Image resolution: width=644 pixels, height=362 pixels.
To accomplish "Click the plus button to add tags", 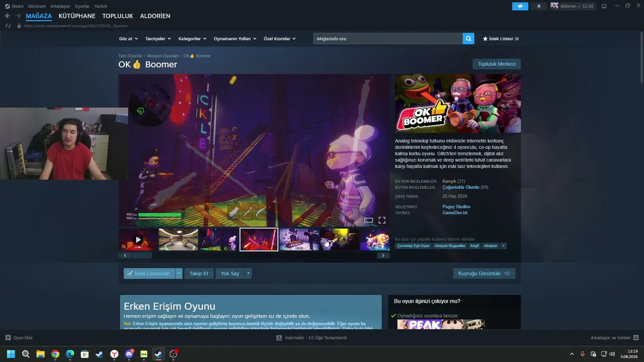I will pyautogui.click(x=503, y=246).
